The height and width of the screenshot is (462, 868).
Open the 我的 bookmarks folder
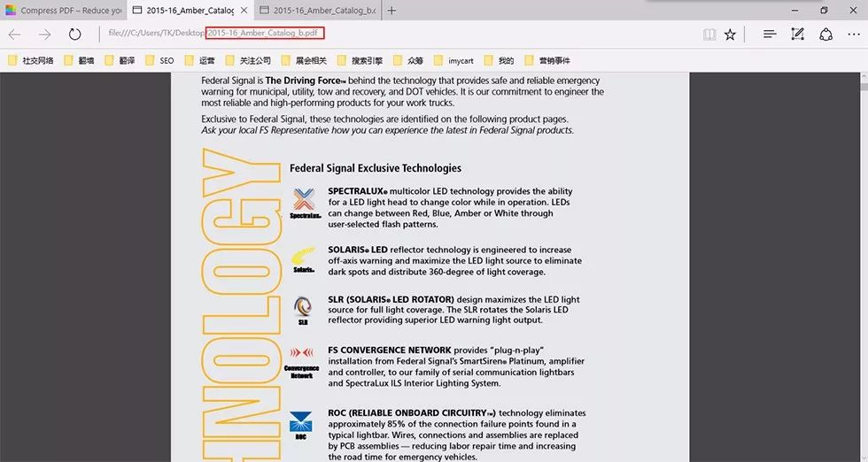tap(499, 60)
